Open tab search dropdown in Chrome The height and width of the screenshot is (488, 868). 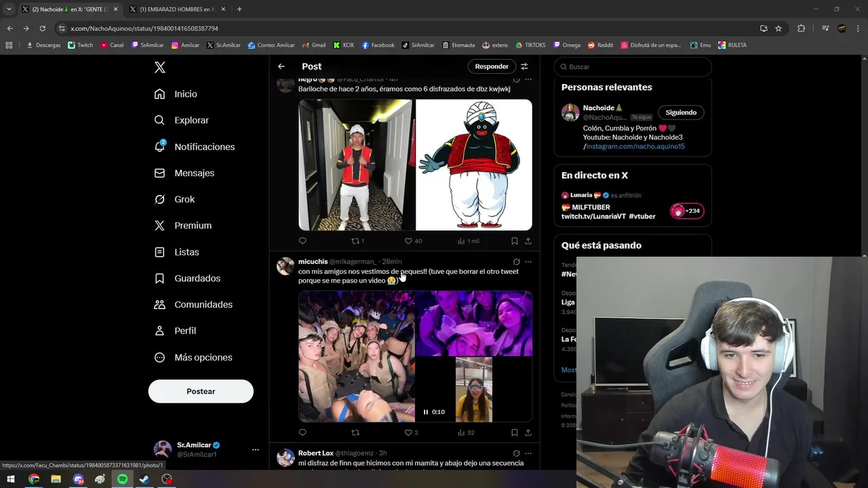click(9, 9)
